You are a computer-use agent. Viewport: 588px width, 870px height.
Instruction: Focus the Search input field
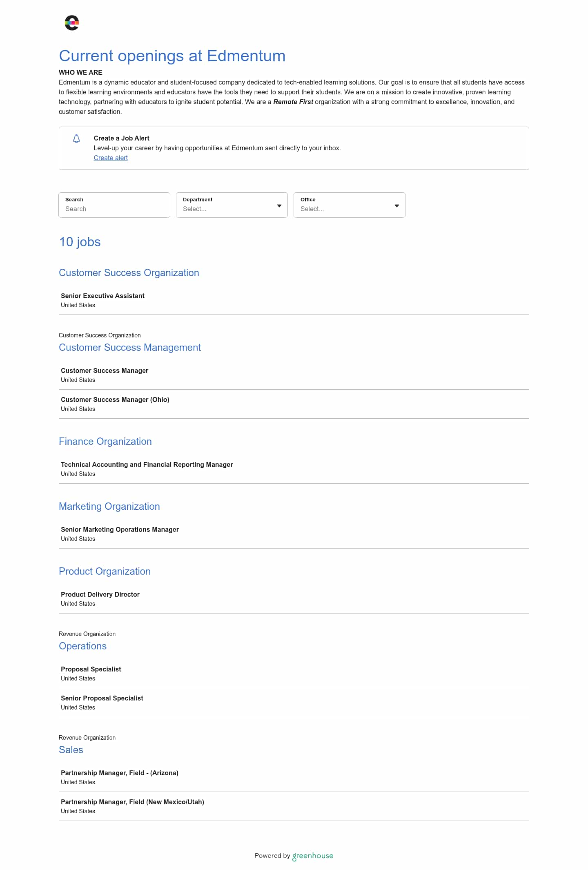coord(114,205)
